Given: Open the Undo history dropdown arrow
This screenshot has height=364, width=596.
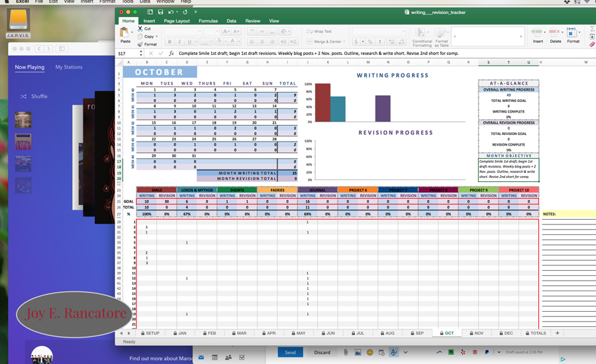Looking at the screenshot, I should (177, 12).
